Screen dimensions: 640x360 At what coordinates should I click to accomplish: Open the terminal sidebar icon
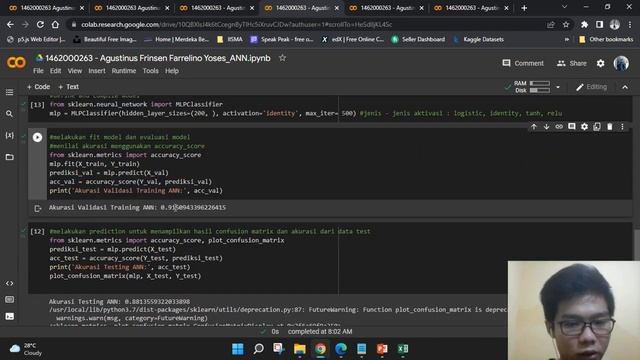coord(9,316)
